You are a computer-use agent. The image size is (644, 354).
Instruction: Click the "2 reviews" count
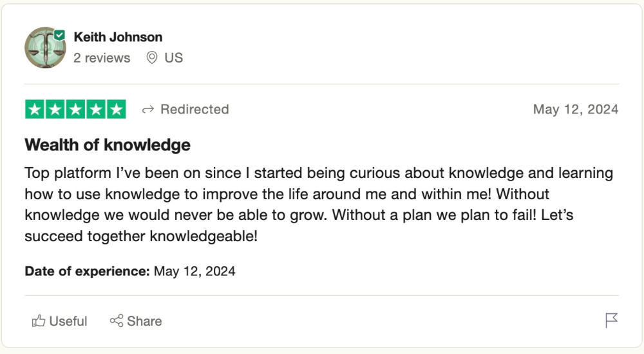pyautogui.click(x=102, y=58)
